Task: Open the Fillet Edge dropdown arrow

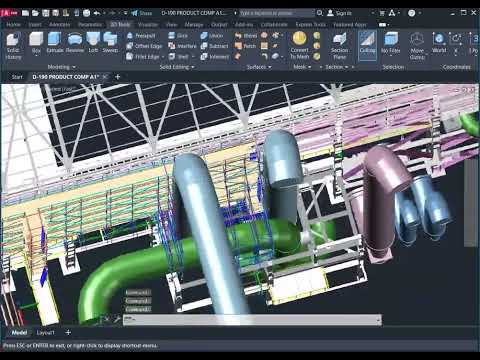Action: [163, 57]
